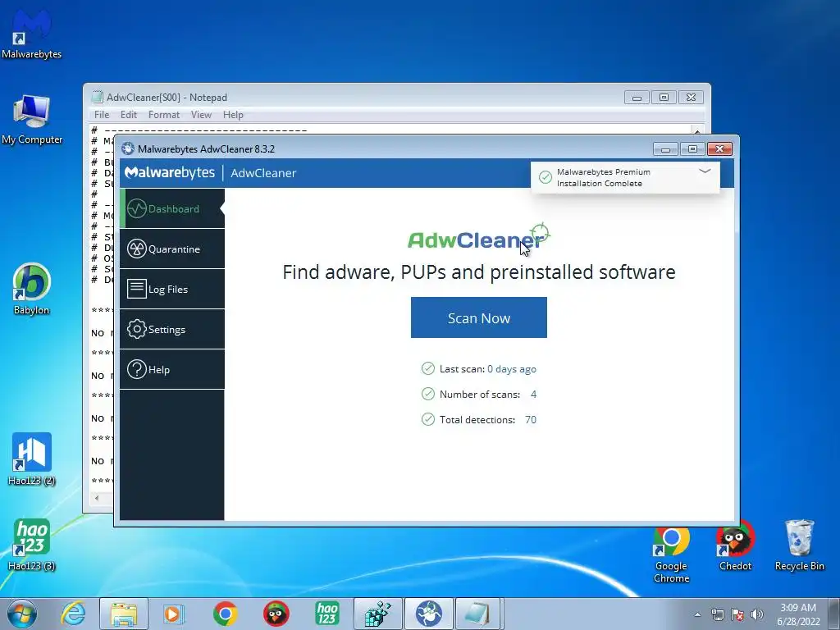Click the Total detections checkmark icon

(428, 419)
